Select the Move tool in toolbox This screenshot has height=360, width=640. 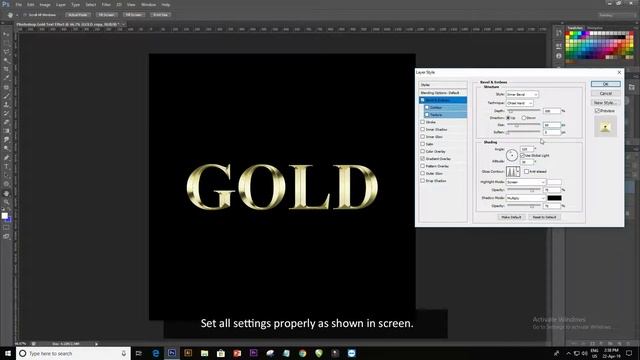coord(6,34)
